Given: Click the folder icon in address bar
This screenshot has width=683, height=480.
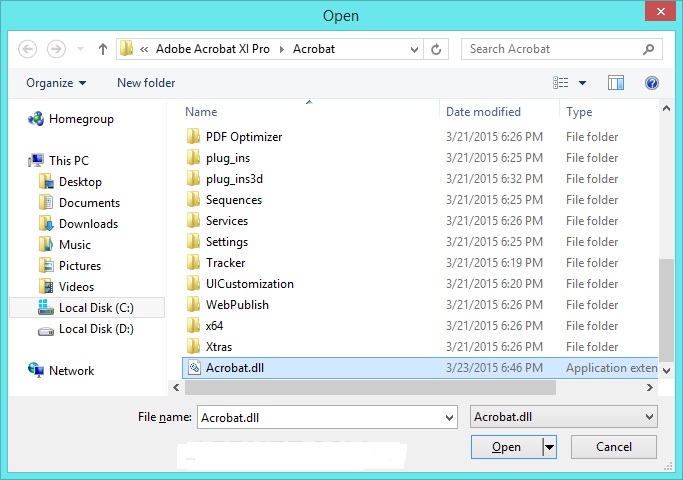Looking at the screenshot, I should [127, 49].
